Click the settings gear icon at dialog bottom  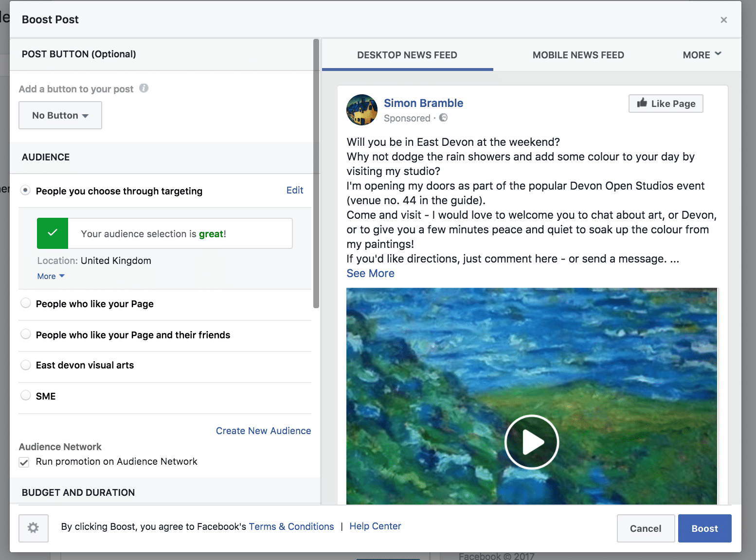33,528
